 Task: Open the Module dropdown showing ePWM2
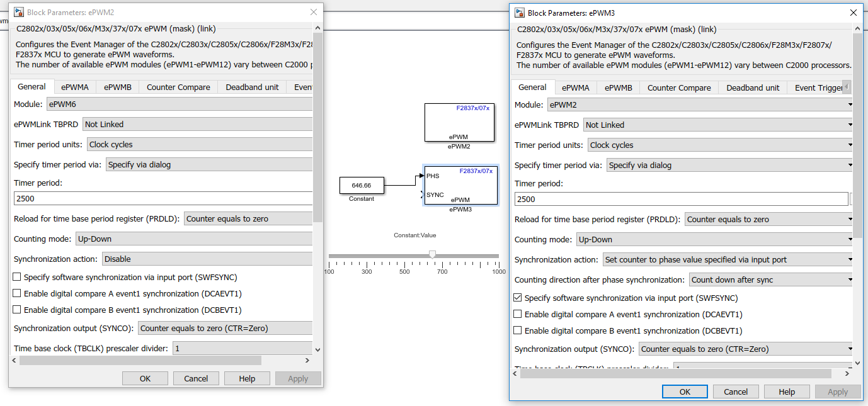pos(700,104)
